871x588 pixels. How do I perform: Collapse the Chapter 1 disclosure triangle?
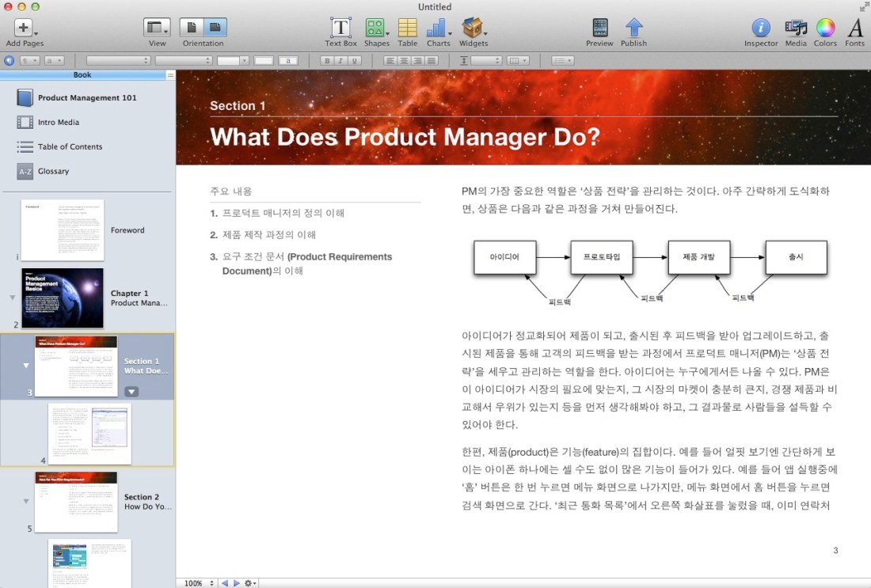(12, 298)
